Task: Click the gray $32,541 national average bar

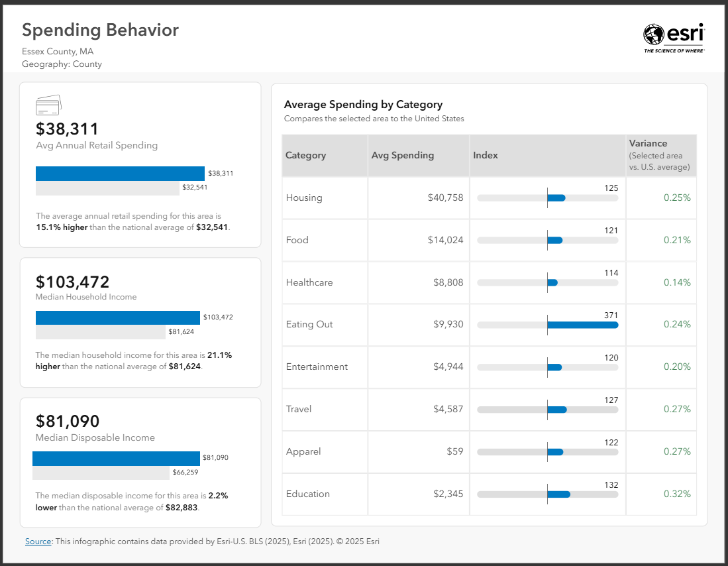Action: (107, 189)
